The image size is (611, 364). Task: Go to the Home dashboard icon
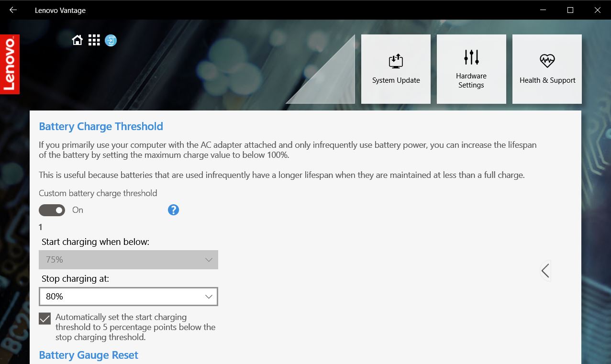tap(77, 40)
